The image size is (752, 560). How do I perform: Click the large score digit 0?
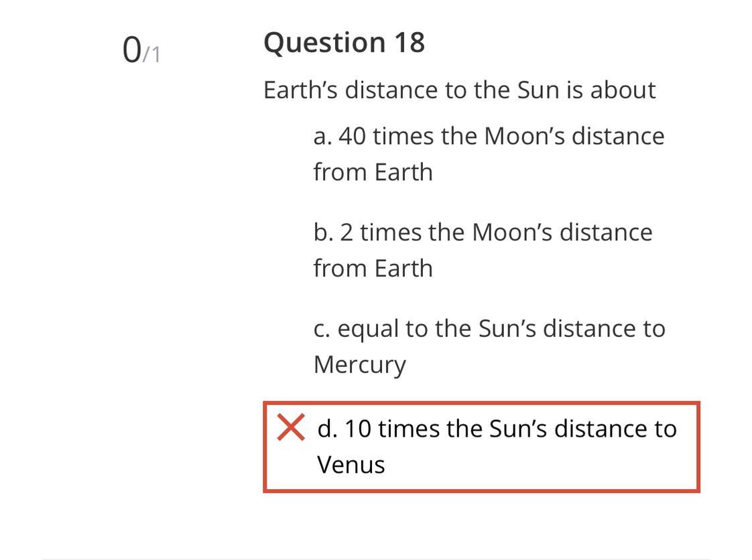(x=131, y=50)
